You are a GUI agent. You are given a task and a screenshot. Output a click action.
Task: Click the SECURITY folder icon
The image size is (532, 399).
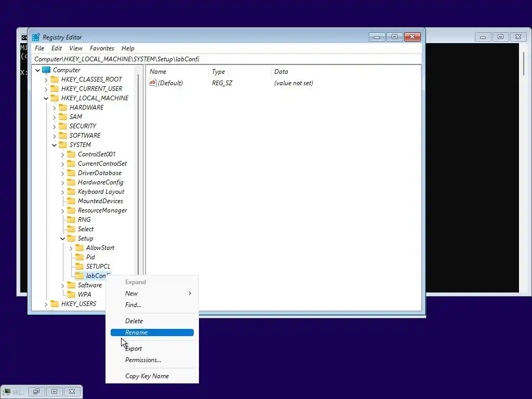point(63,126)
